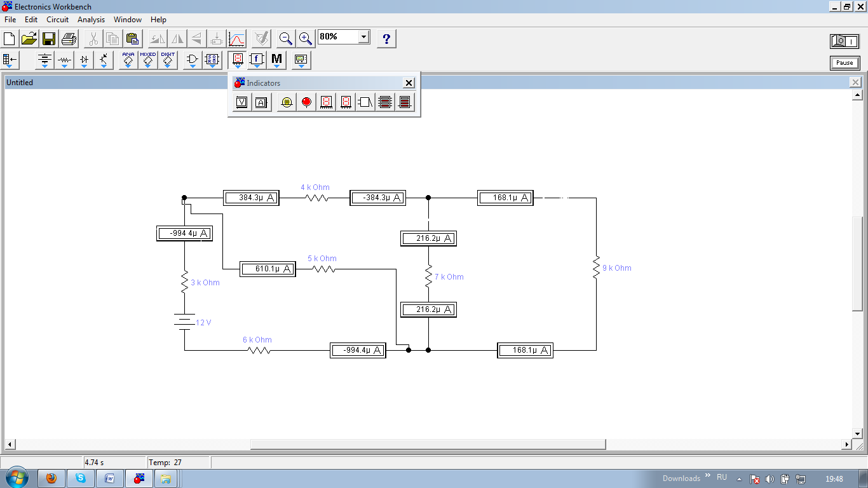Click the 7 k Ohm resistor label
868x488 pixels.
coord(449,277)
